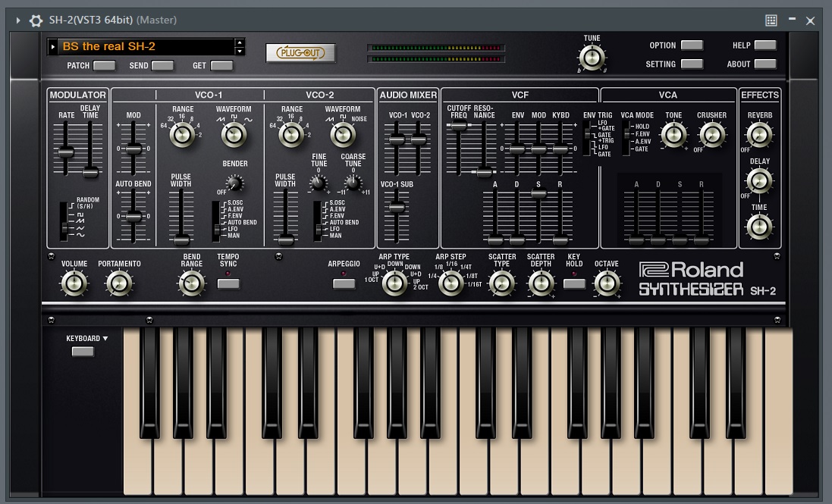This screenshot has width=832, height=504.
Task: Click the FINE TUNE knob
Action: [x=318, y=183]
